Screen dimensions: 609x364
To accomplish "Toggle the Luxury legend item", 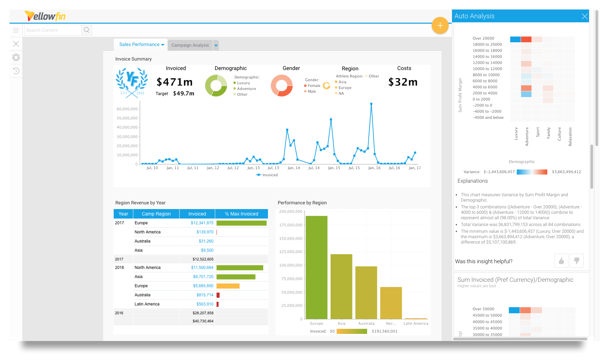I will click(x=242, y=83).
